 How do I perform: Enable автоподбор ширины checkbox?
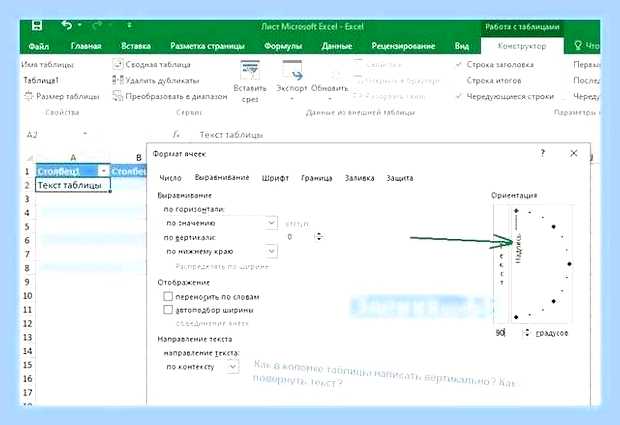pyautogui.click(x=168, y=310)
